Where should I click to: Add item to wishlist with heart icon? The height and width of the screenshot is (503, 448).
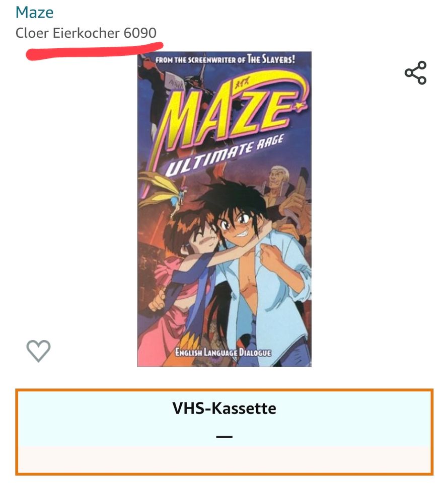pos(38,351)
